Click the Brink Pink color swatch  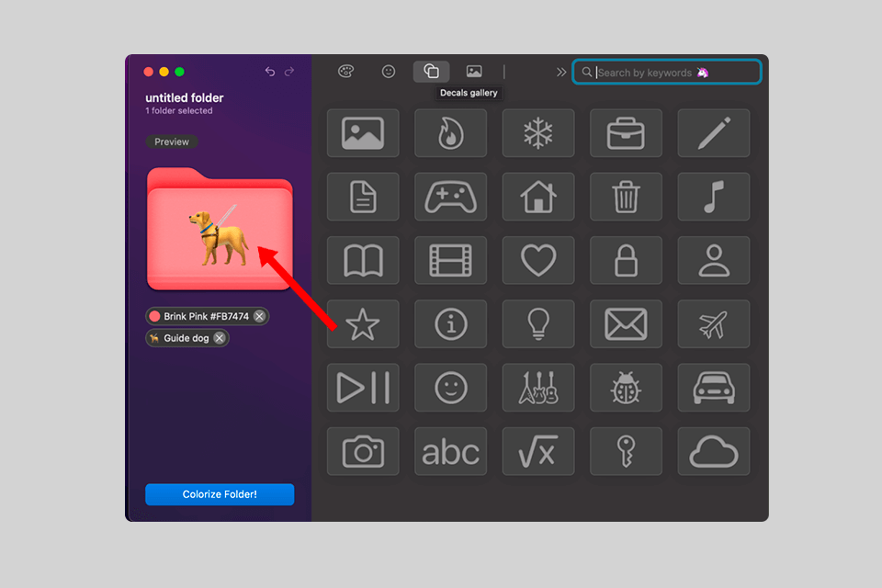[x=154, y=316]
